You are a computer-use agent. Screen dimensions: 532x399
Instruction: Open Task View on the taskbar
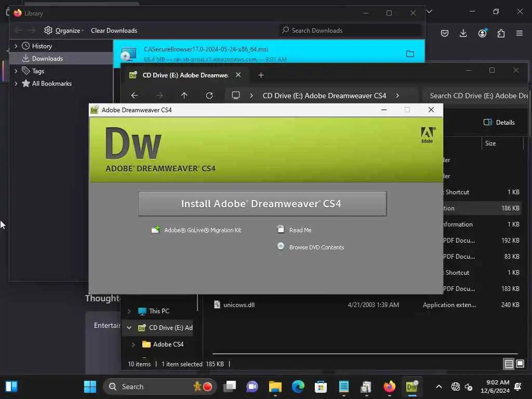coord(230,387)
